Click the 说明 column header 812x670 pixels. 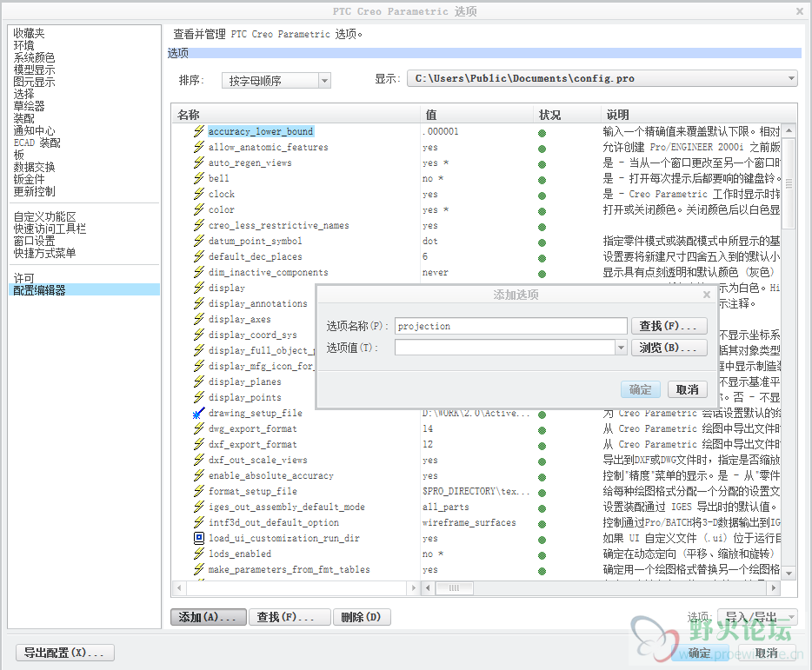[698, 115]
